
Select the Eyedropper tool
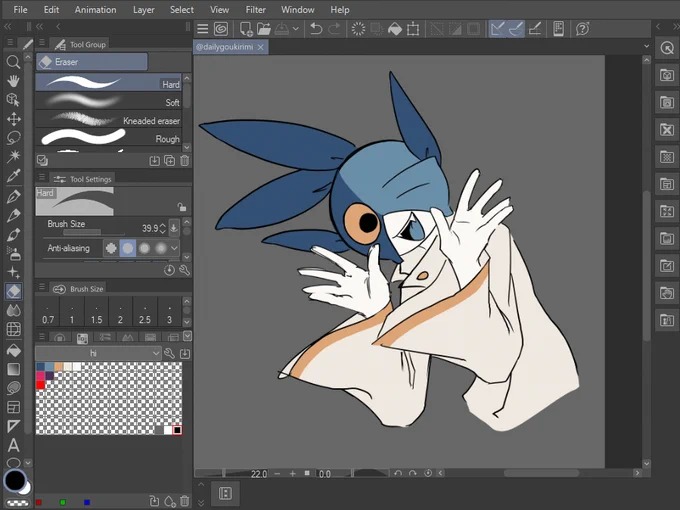click(13, 176)
